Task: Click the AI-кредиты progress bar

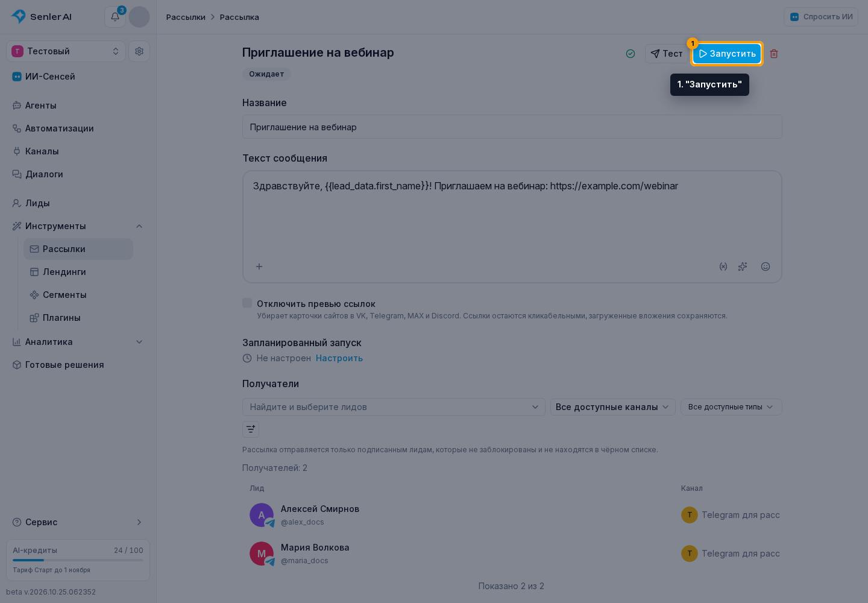Action: pos(78,560)
